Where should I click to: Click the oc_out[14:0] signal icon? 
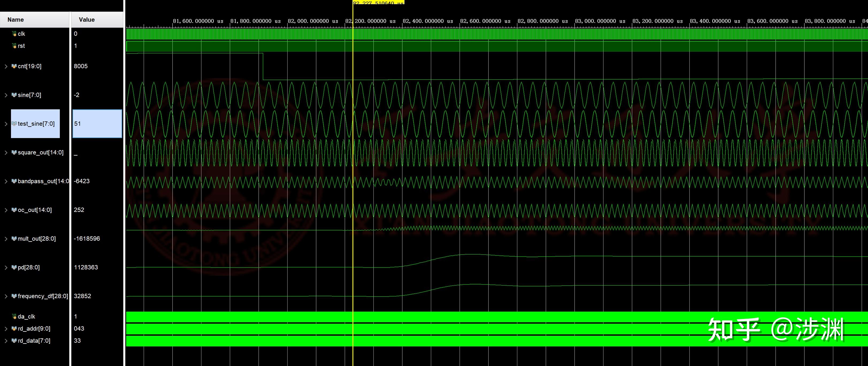(14, 210)
